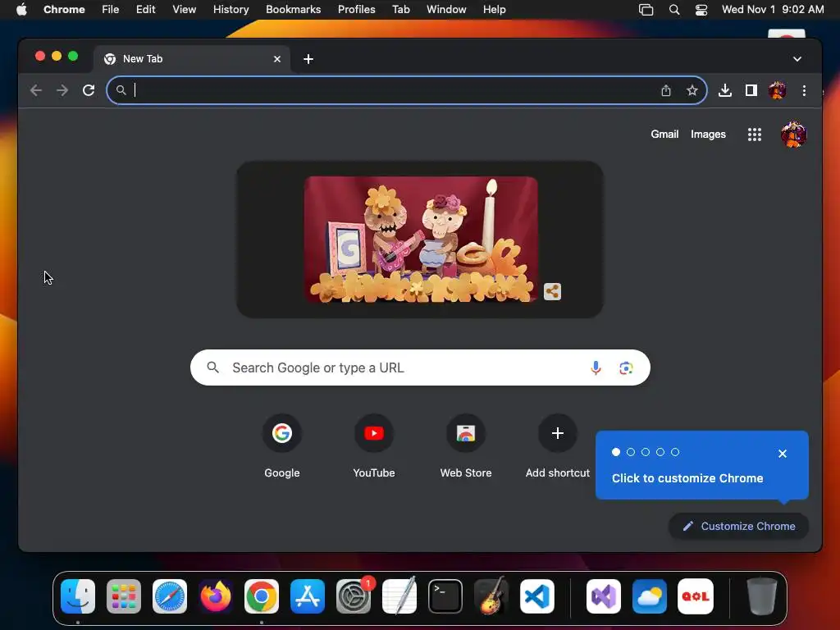Search by image with Google Lens
Screen dimensions: 840x630
point(626,367)
